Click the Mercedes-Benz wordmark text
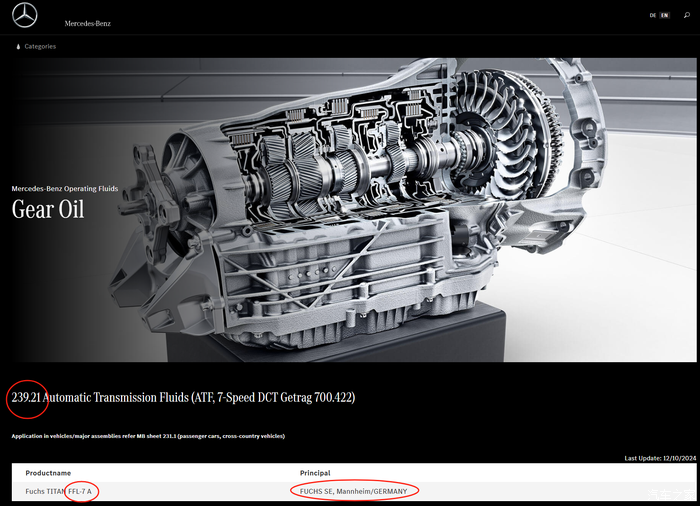Viewport: 700px width, 506px height. click(87, 22)
